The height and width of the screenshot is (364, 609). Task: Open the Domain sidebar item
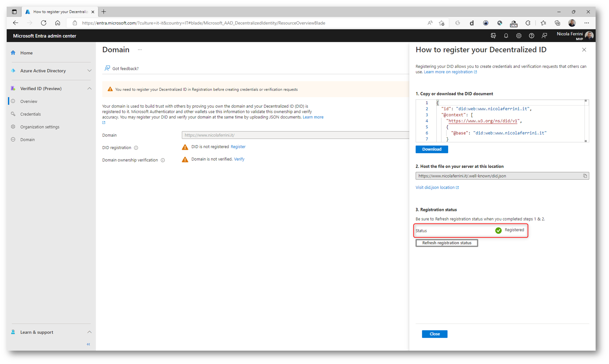click(27, 139)
